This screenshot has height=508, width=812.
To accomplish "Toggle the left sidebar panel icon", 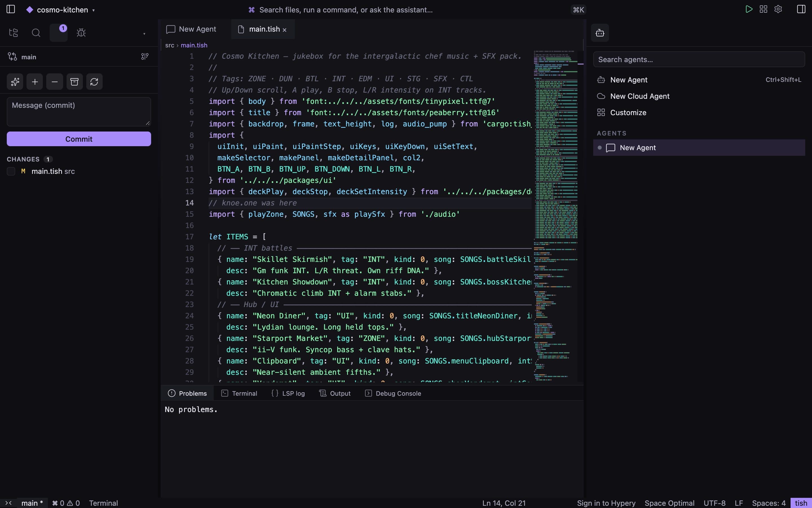I will (11, 9).
